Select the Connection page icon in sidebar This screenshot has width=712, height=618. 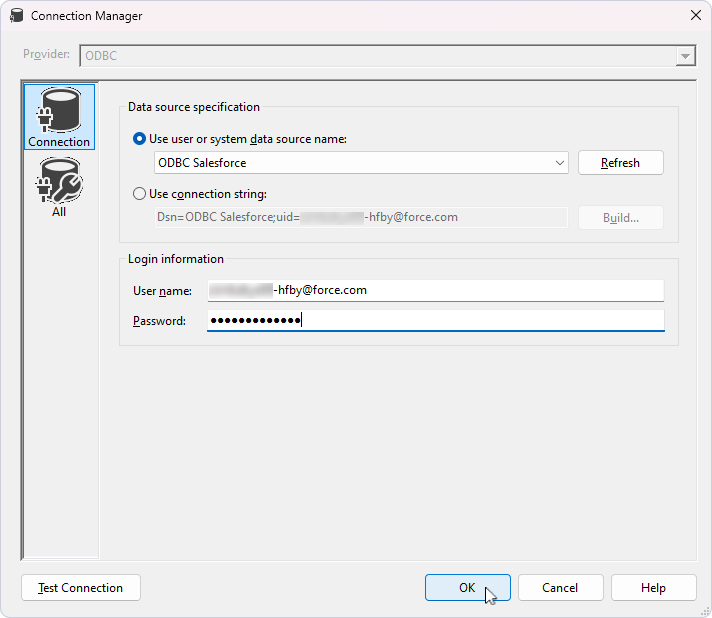tap(59, 117)
